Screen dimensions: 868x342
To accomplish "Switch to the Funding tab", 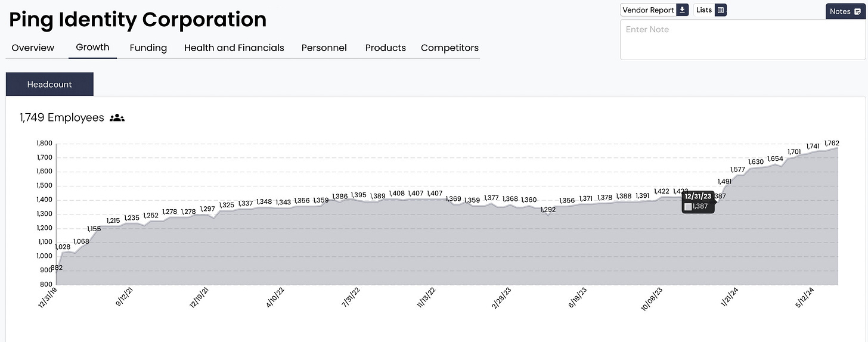I will coord(148,48).
